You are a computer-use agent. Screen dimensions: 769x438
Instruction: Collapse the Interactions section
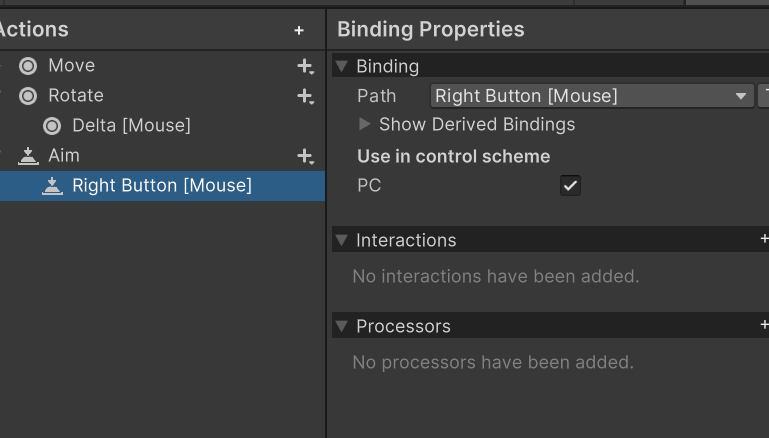[x=343, y=241]
